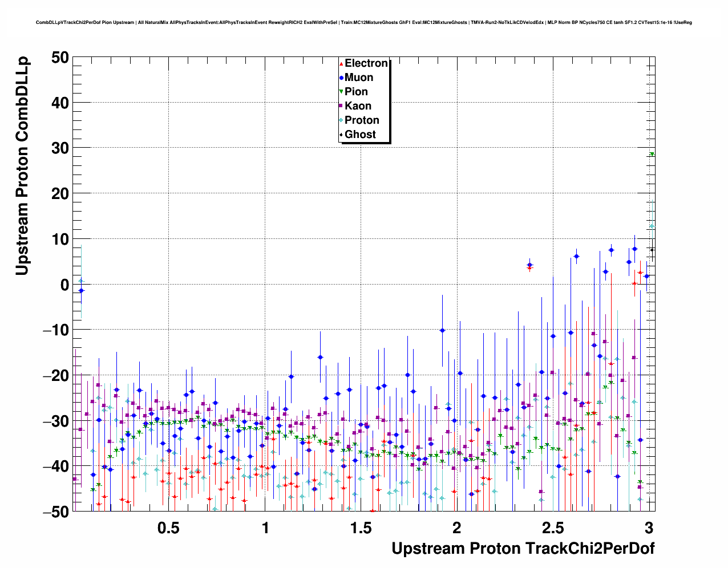The width and height of the screenshot is (728, 568).
Task: Click the blue Muon circle legend marker
Action: 341,78
